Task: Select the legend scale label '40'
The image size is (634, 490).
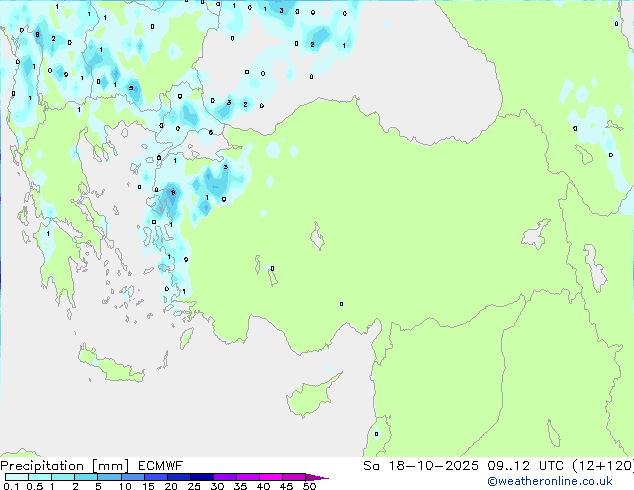Action: click(x=263, y=486)
